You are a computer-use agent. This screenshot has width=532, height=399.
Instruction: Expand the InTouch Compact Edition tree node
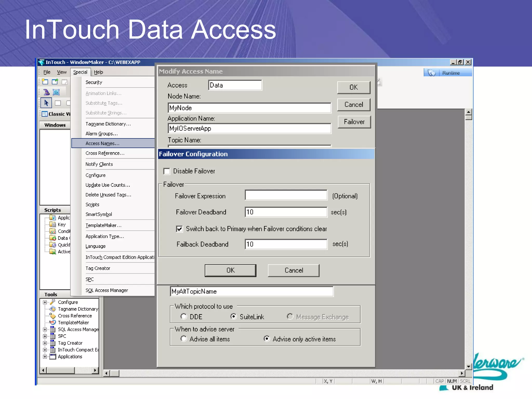45,350
